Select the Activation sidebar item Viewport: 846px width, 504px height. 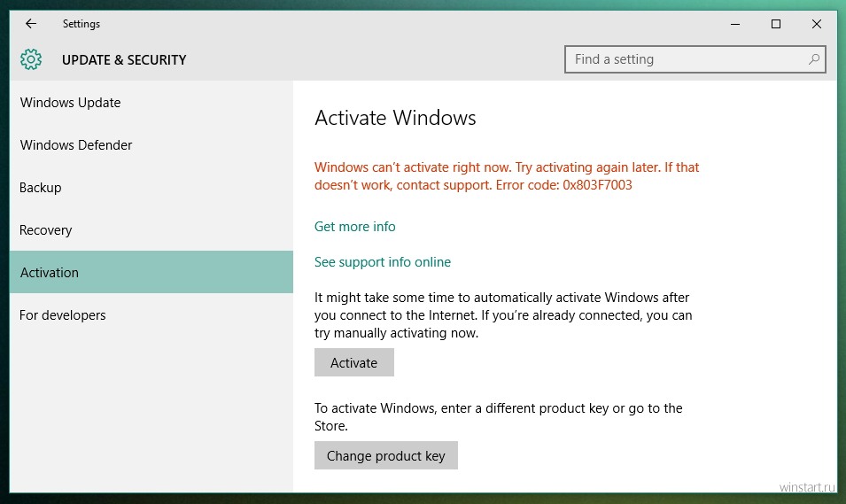[151, 272]
